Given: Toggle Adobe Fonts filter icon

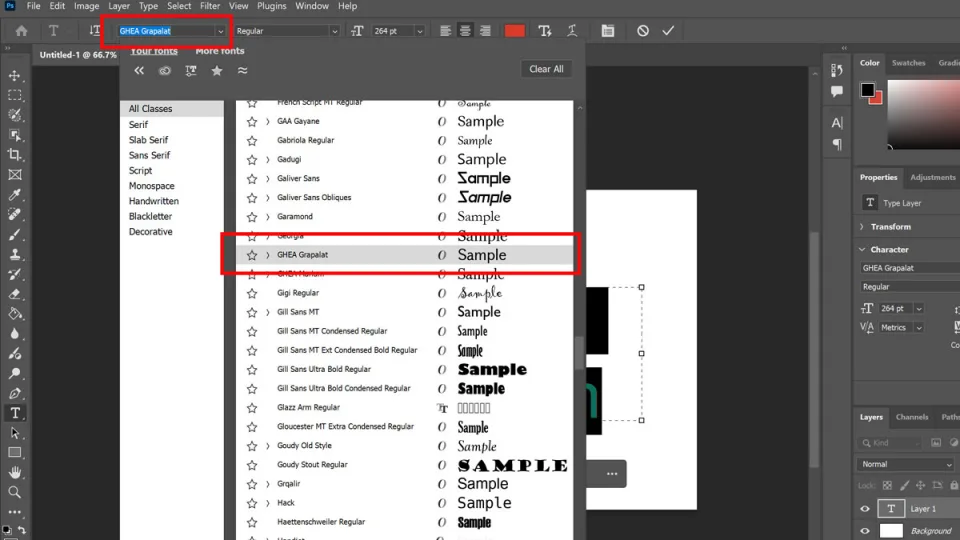Looking at the screenshot, I should tap(165, 70).
